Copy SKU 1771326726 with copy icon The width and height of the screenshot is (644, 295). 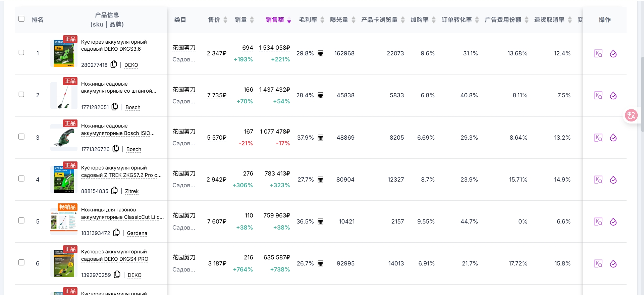[x=116, y=148]
